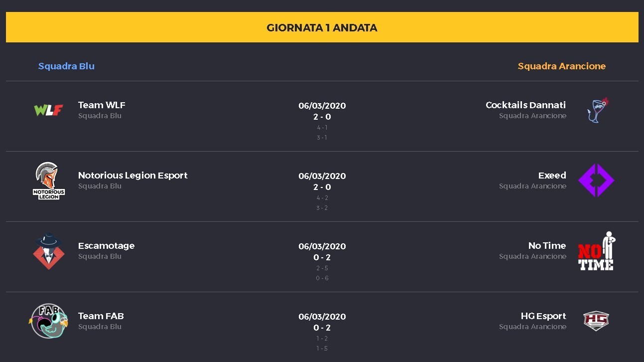Visit the Cocktails Dannati team link

[525, 105]
